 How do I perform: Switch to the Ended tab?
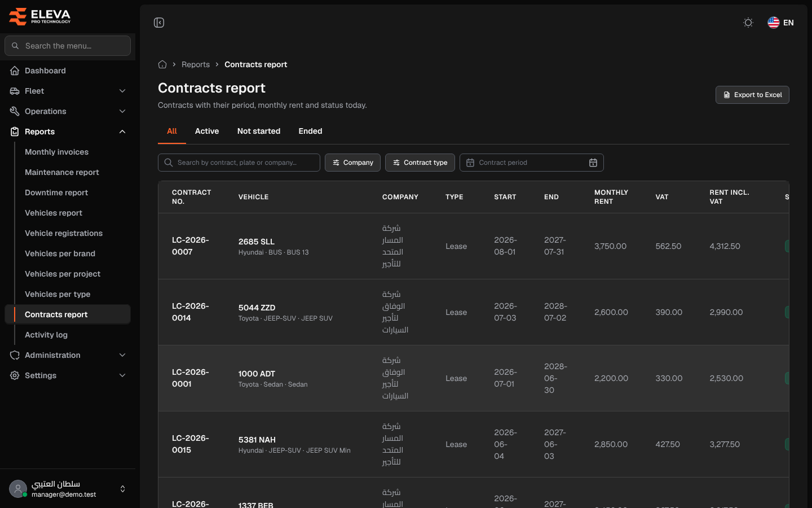pyautogui.click(x=310, y=131)
